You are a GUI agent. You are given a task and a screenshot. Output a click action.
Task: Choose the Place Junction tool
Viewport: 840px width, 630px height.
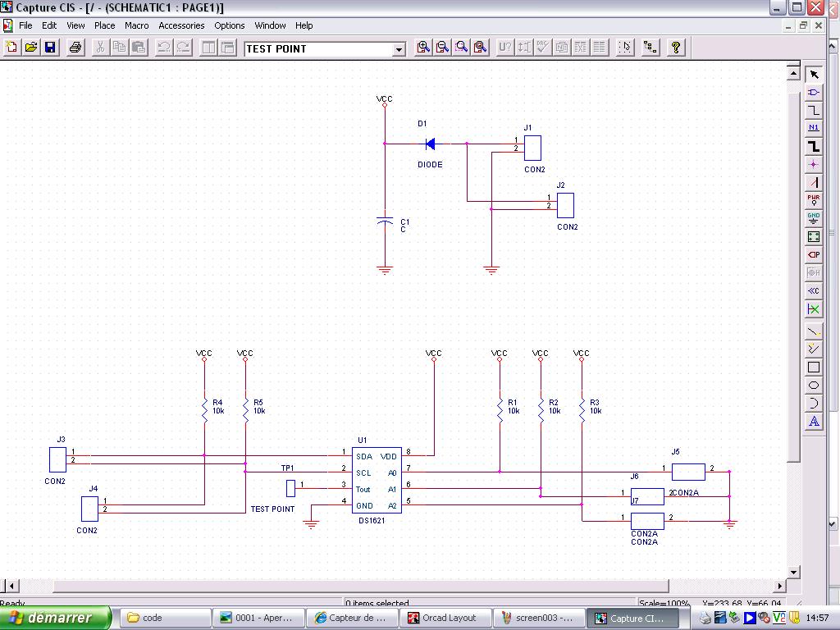[x=814, y=164]
